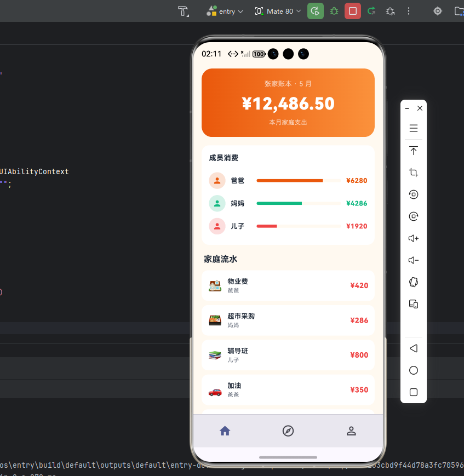Select the Home tab in the app
The width and height of the screenshot is (464, 476).
[x=225, y=431]
